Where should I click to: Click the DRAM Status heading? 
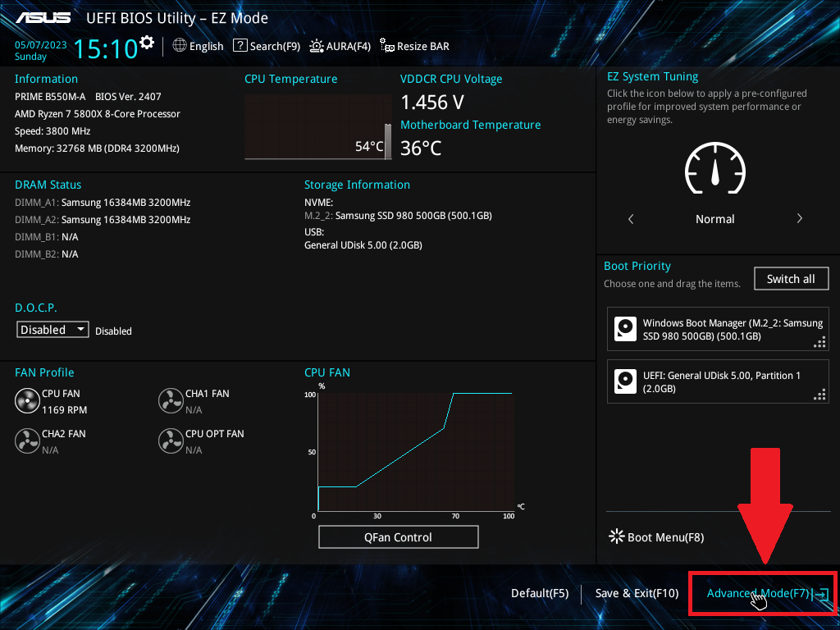48,185
